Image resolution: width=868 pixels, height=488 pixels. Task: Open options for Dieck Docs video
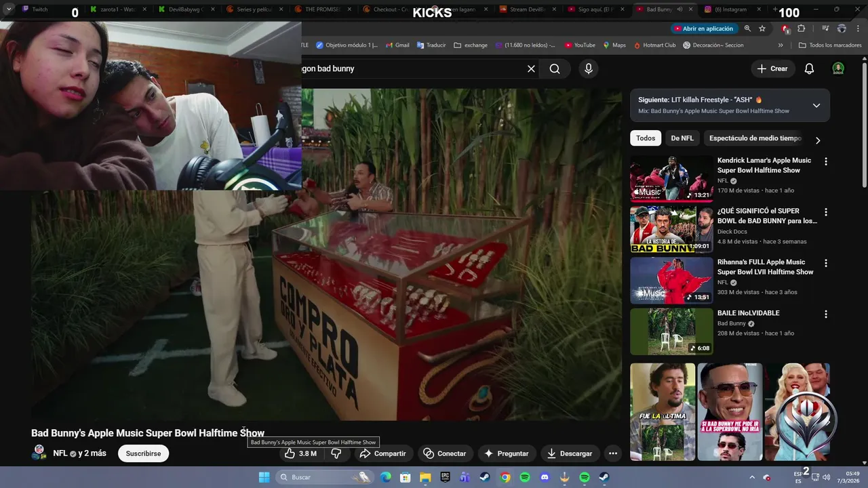[x=825, y=212]
